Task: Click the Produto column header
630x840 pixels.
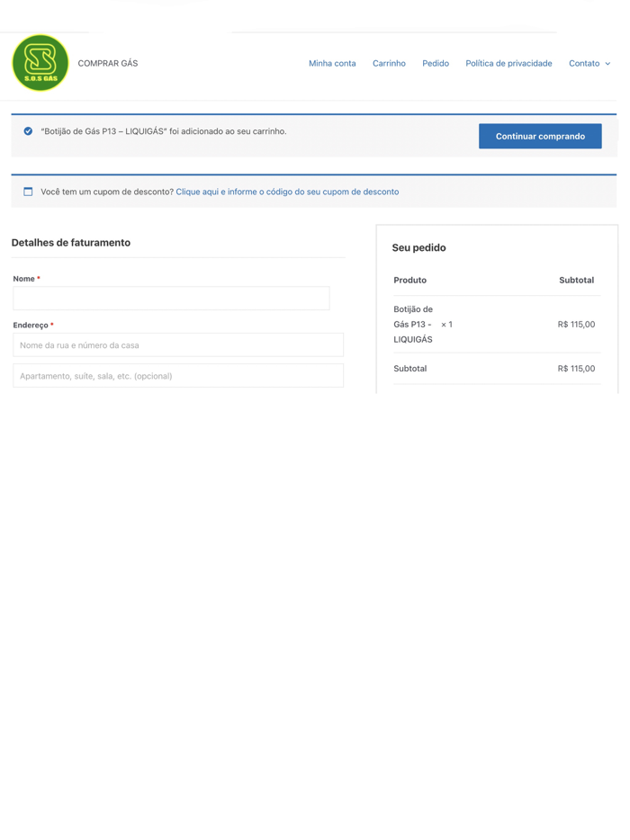Action: 410,281
